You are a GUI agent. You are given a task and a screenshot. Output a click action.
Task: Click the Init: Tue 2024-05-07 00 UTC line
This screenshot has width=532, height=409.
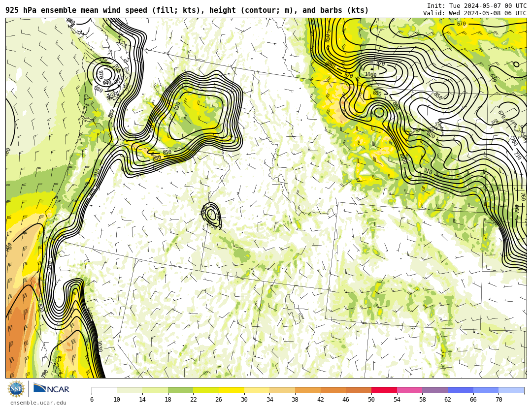pyautogui.click(x=477, y=6)
